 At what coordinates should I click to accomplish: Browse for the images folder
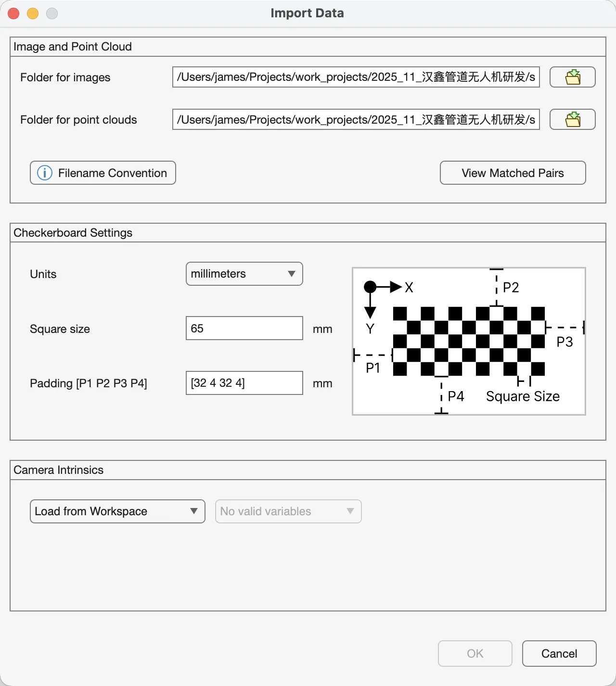(x=572, y=77)
